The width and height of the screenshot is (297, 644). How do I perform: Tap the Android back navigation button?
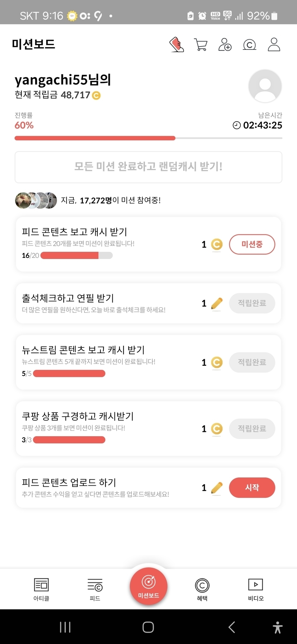pyautogui.click(x=232, y=627)
